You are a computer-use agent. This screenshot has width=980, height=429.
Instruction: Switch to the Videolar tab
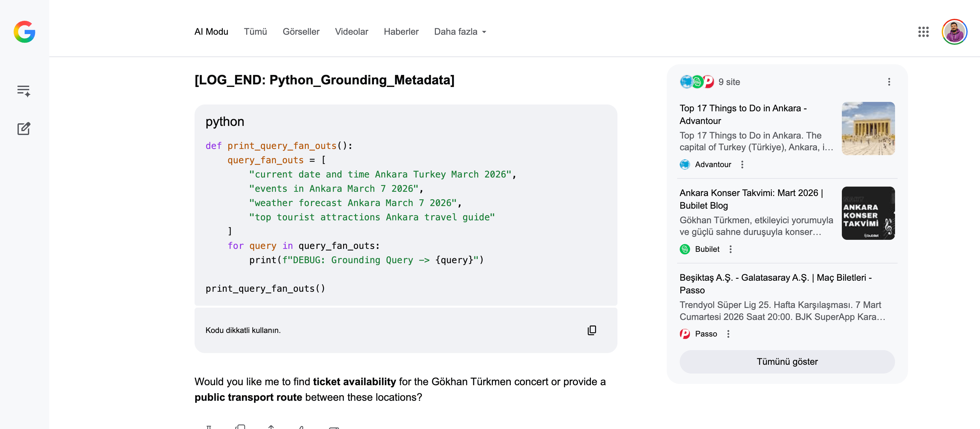[x=352, y=31]
